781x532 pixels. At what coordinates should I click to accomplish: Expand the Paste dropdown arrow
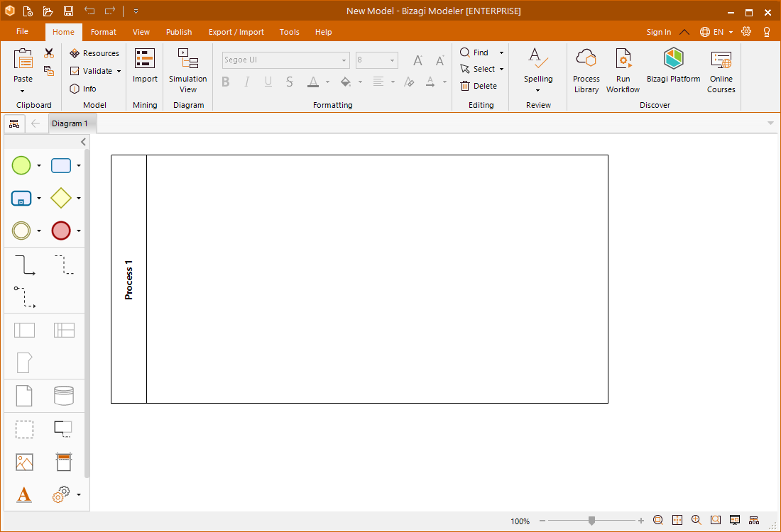tap(23, 91)
